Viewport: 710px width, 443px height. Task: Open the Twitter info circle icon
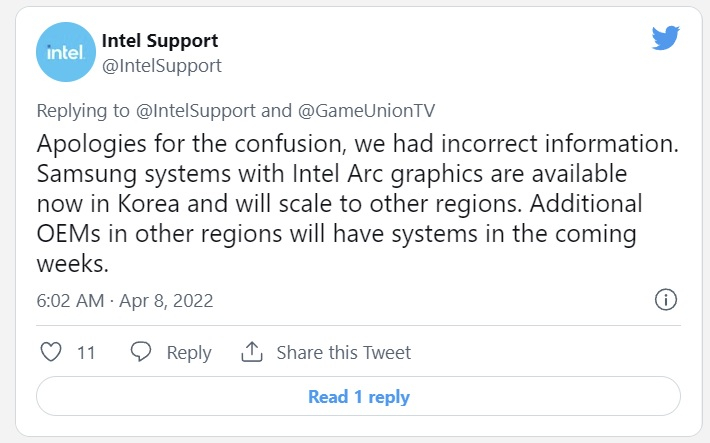click(666, 300)
